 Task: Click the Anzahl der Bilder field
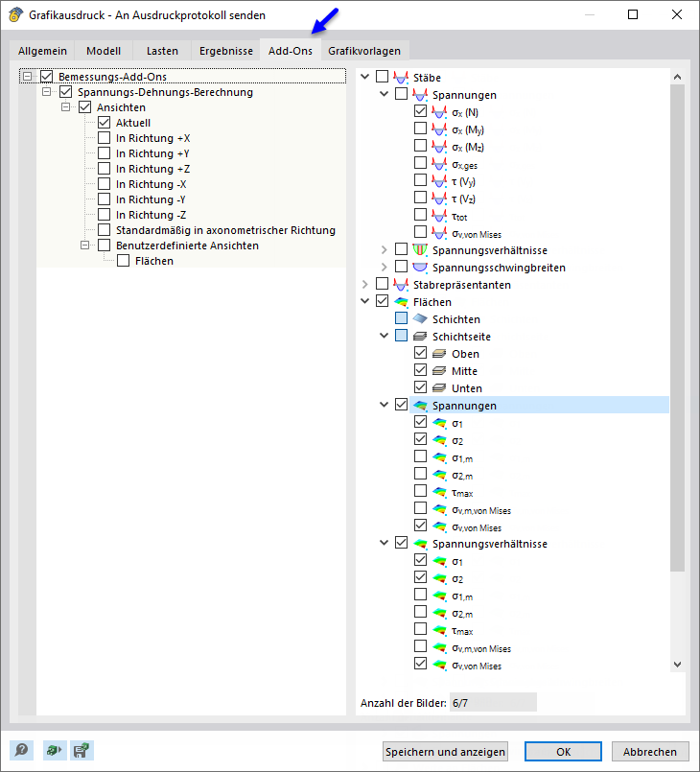[492, 703]
